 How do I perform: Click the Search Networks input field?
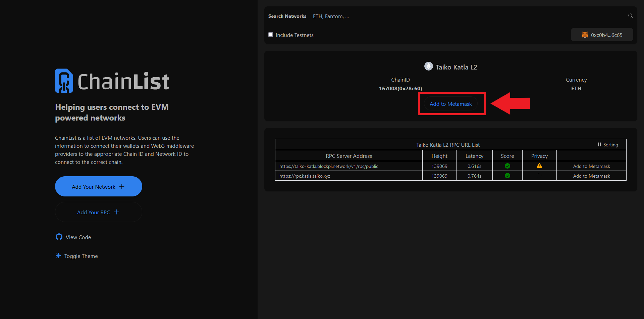(466, 16)
